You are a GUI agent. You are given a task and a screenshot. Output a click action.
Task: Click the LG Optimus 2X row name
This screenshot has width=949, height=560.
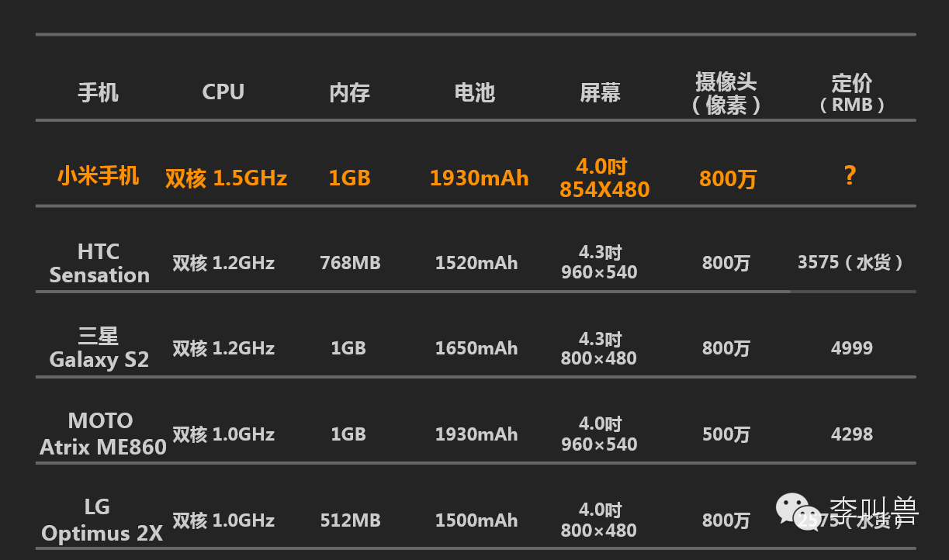102,520
